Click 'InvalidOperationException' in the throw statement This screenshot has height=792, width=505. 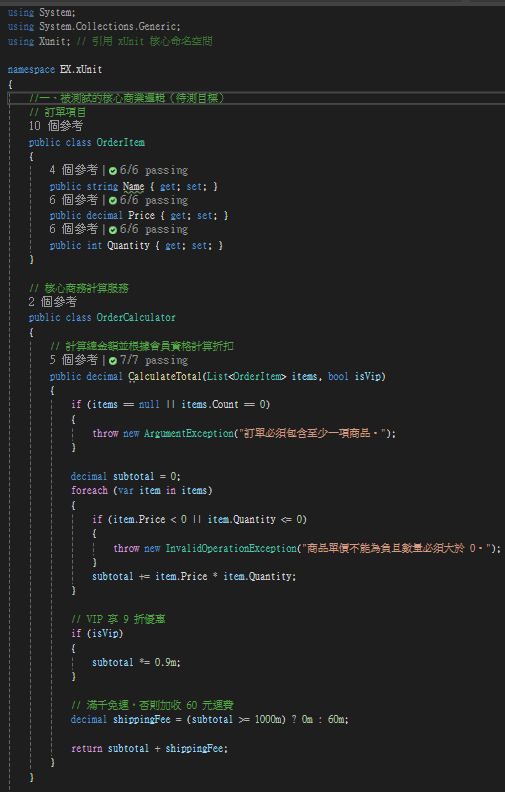(x=231, y=549)
